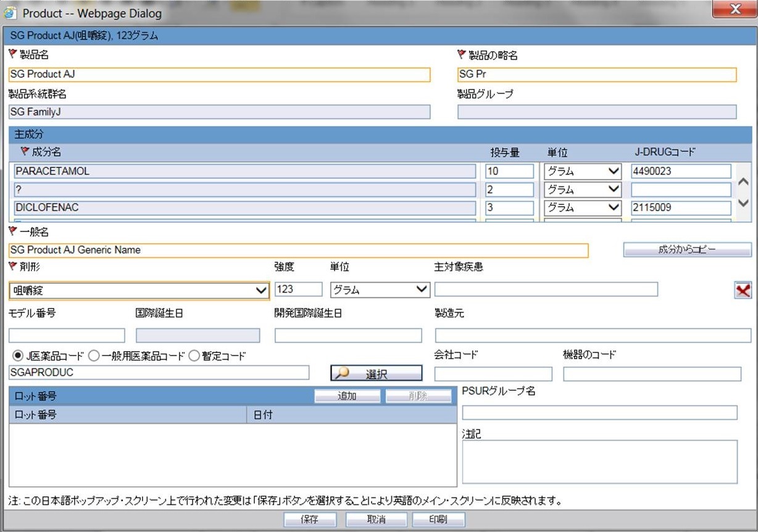Click the IE page icon in title bar
Screen dimensions: 758x532
pos(10,12)
